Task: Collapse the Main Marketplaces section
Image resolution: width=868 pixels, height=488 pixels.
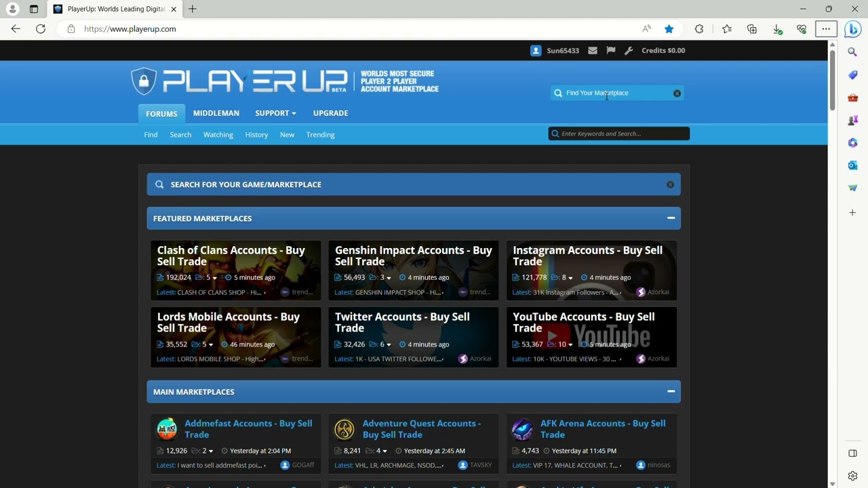Action: [671, 391]
